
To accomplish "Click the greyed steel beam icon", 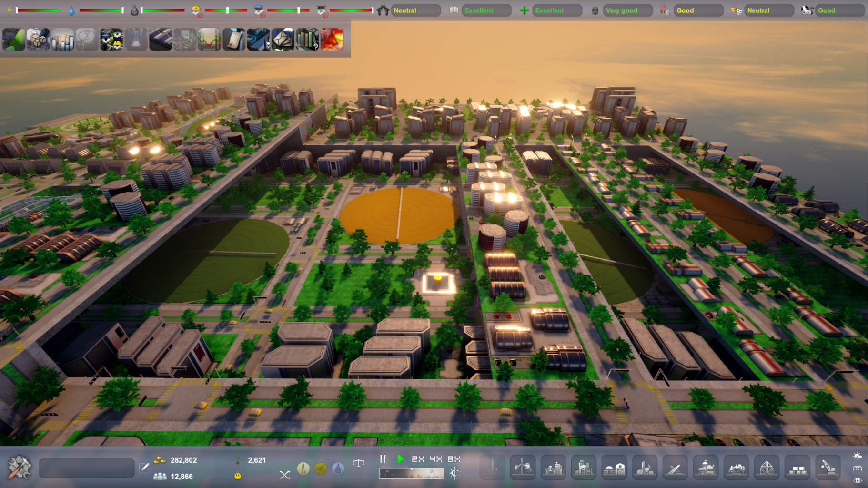I will coord(87,40).
